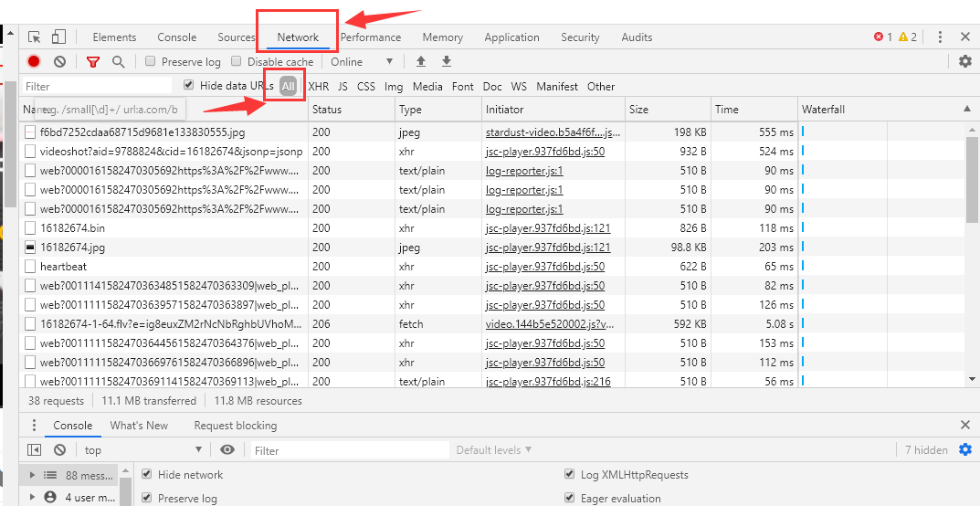The width and height of the screenshot is (980, 506).
Task: Click the 7 hidden messages label
Action: click(926, 449)
